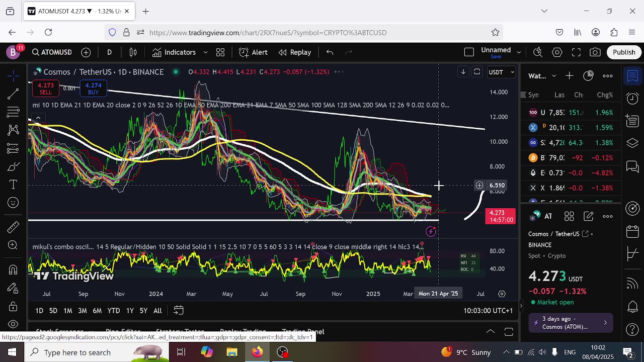Select the brush drawing tool
Screen dimensions: 644x362
point(14,166)
